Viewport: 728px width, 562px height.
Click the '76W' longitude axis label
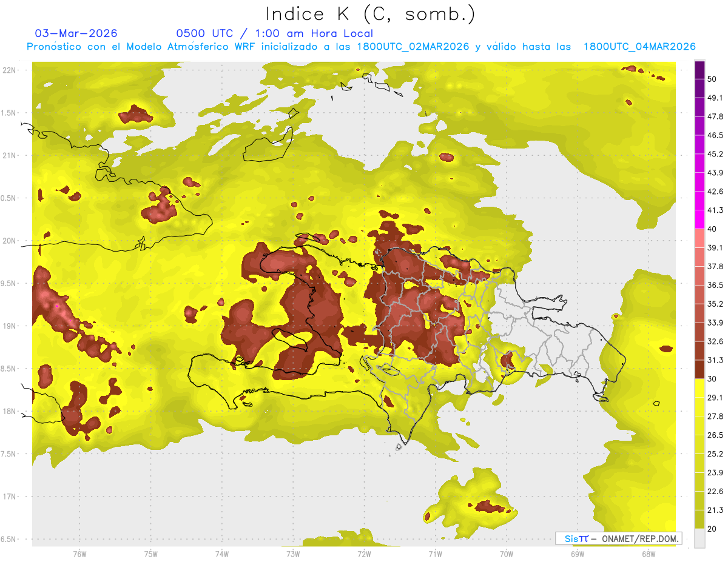click(x=79, y=554)
